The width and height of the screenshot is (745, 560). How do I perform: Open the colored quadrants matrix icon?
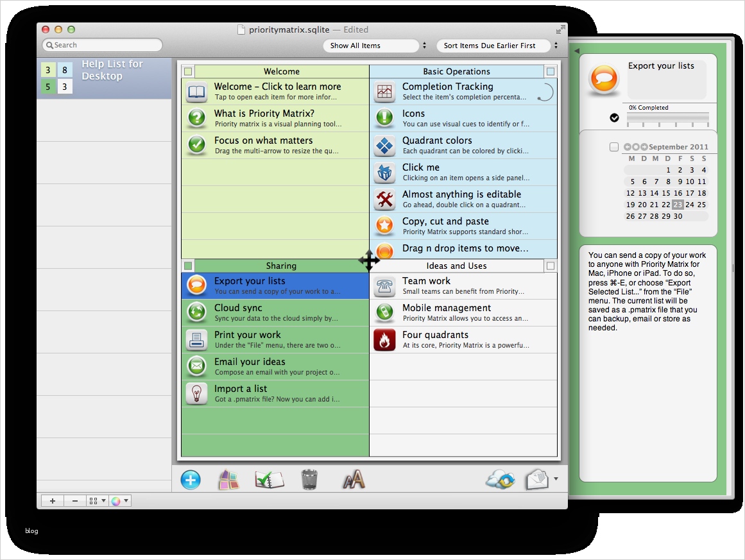pos(228,480)
